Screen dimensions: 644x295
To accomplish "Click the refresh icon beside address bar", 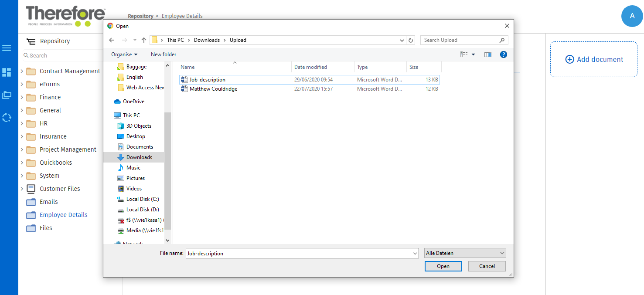I will click(410, 40).
